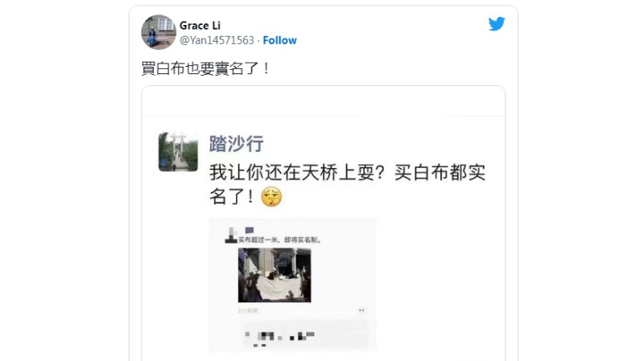Click the Grace Li display name
This screenshot has width=644, height=361.
200,26
